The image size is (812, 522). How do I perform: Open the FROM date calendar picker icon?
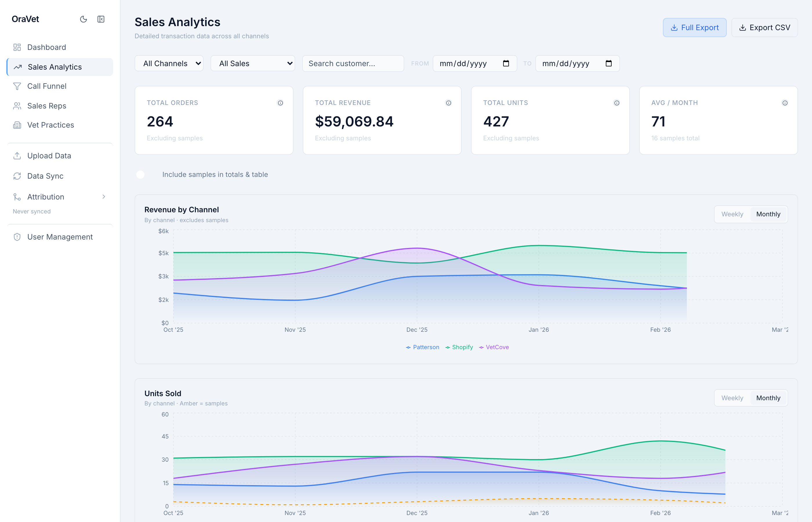tap(506, 64)
